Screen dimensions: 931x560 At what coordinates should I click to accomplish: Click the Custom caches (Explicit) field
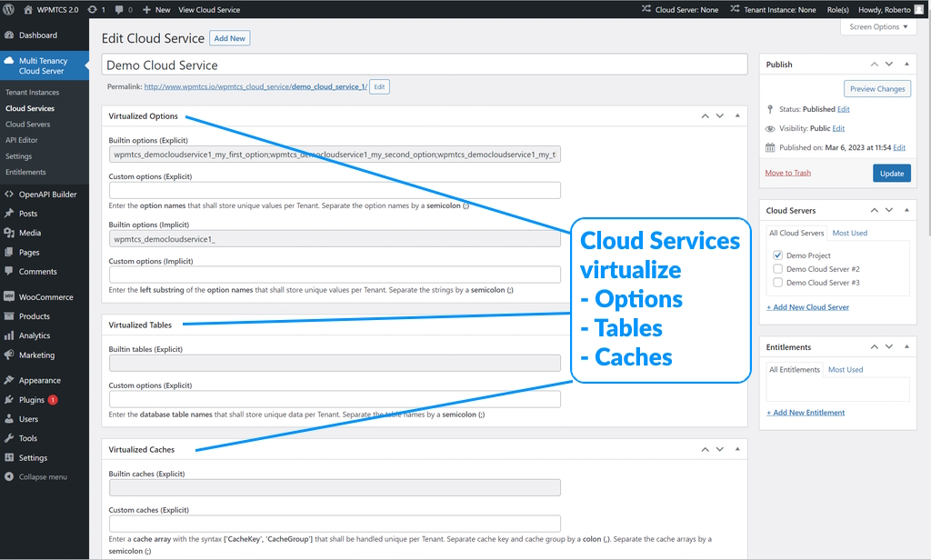pyautogui.click(x=335, y=524)
